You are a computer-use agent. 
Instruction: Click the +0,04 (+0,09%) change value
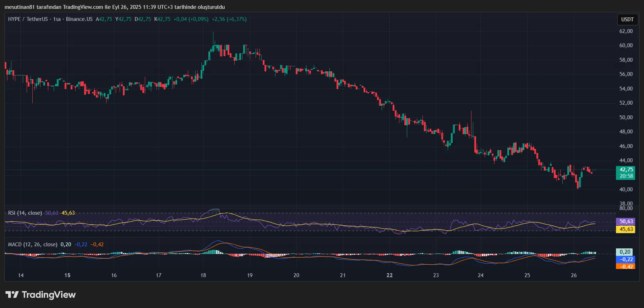point(191,19)
